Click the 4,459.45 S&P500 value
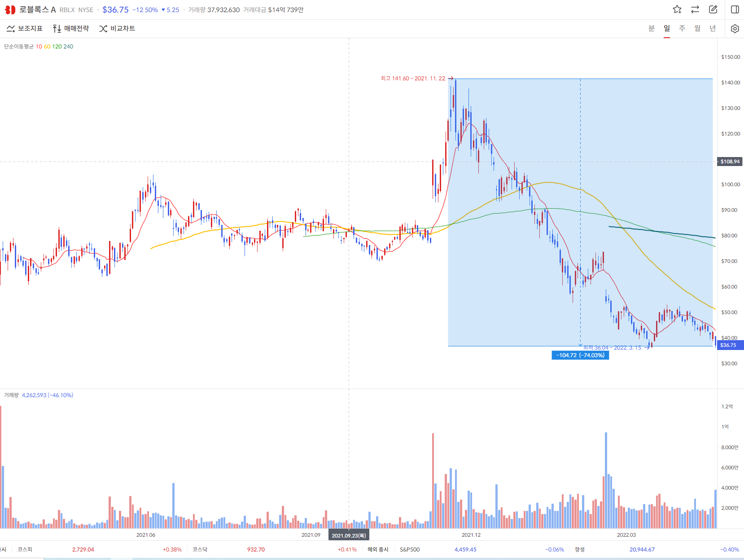This screenshot has height=560, width=744. click(465, 550)
